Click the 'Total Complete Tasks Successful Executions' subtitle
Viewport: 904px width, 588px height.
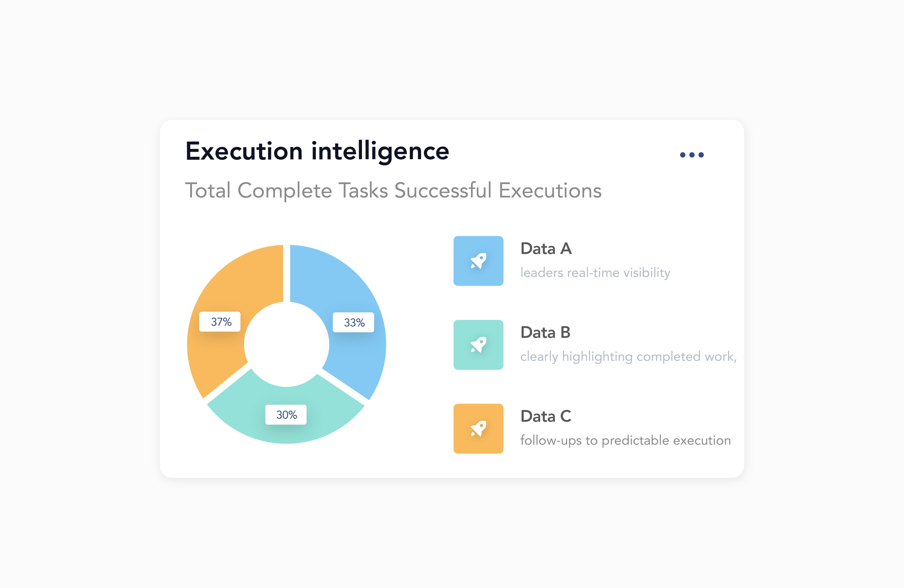[393, 191]
